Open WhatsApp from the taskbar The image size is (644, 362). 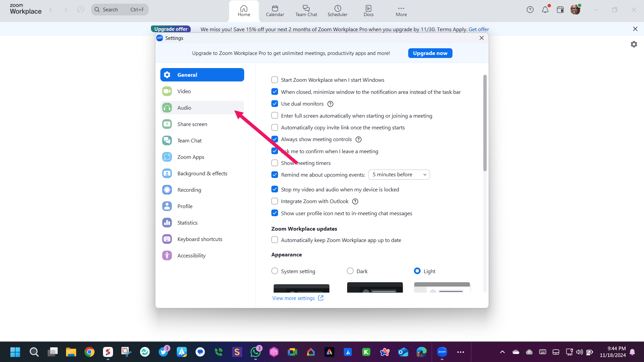pyautogui.click(x=256, y=352)
